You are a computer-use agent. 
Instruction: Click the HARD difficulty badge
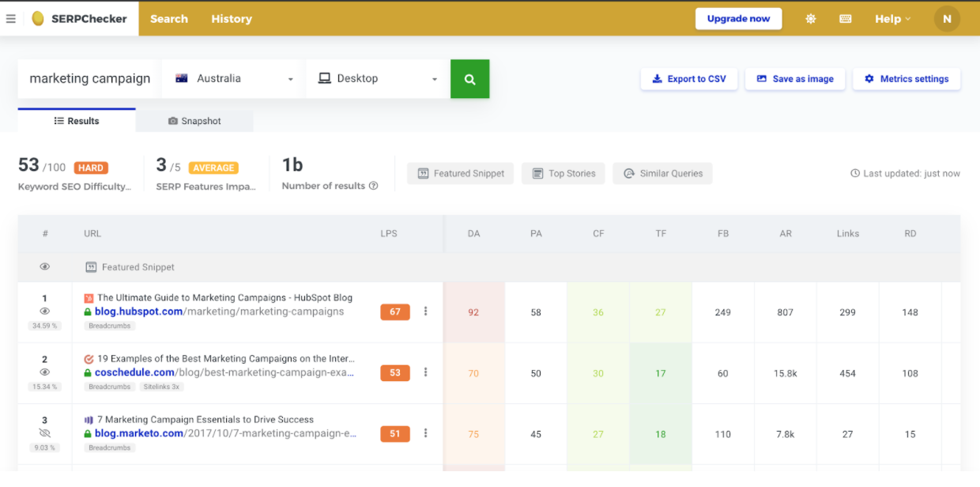pyautogui.click(x=91, y=168)
